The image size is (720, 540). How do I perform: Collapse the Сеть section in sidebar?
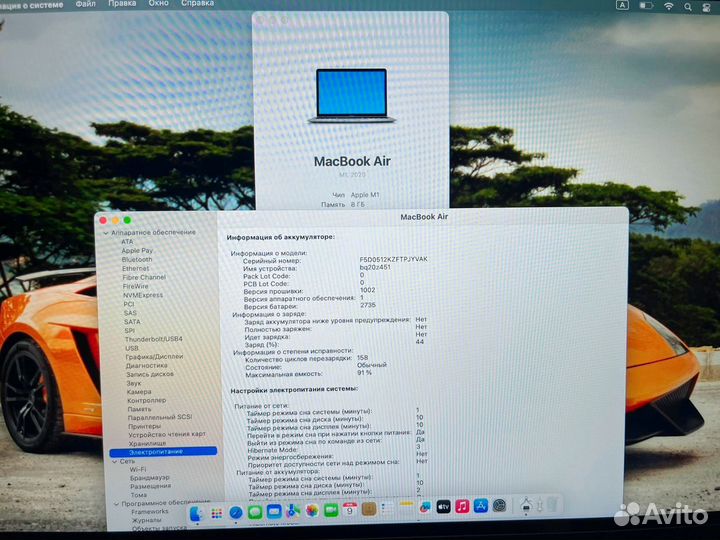115,461
